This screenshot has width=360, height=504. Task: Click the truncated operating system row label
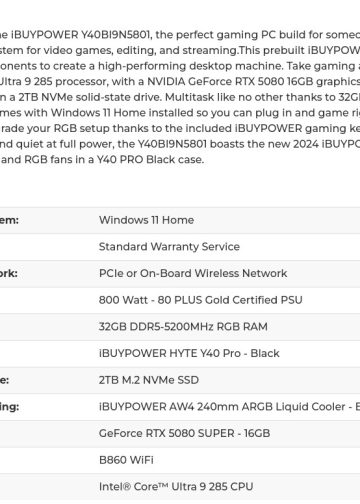(9, 220)
